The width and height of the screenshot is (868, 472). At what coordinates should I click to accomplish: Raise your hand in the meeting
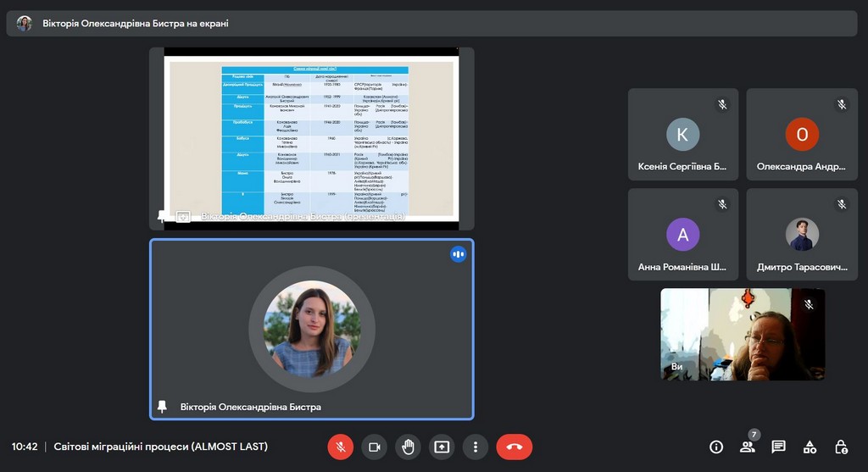tap(408, 447)
